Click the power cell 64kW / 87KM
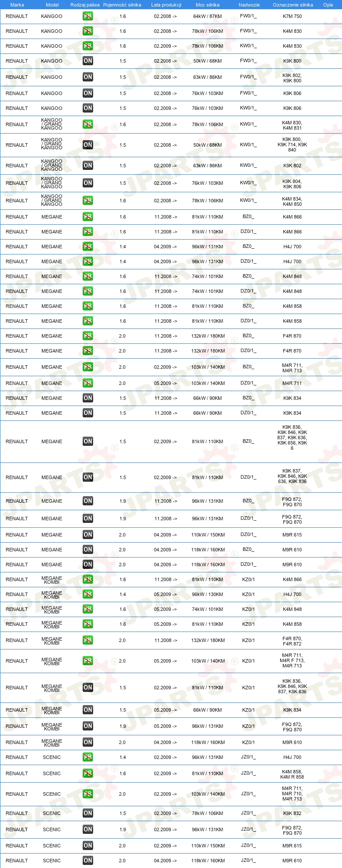This screenshot has width=342, height=868. [207, 16]
